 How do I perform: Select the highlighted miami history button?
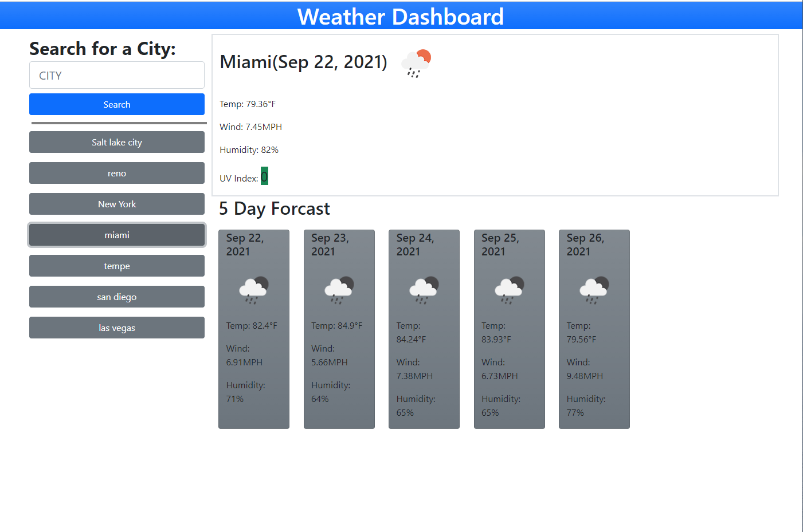pos(116,235)
